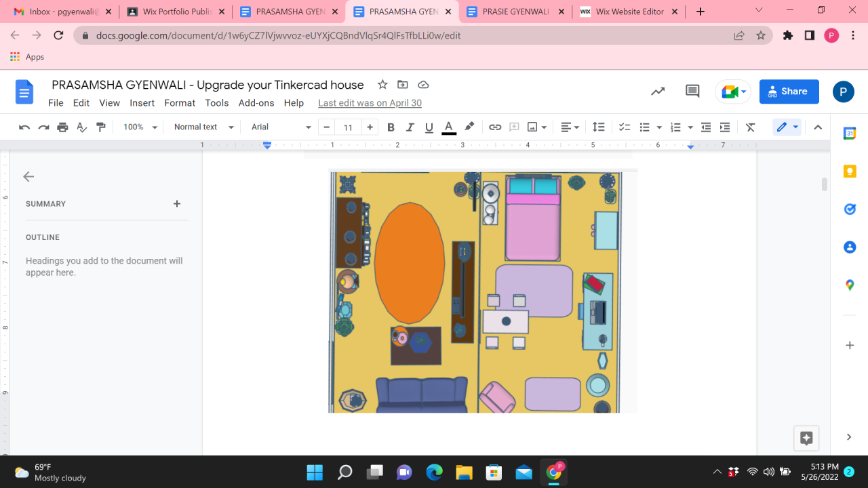
Task: Click the blue Share button
Action: (x=789, y=91)
